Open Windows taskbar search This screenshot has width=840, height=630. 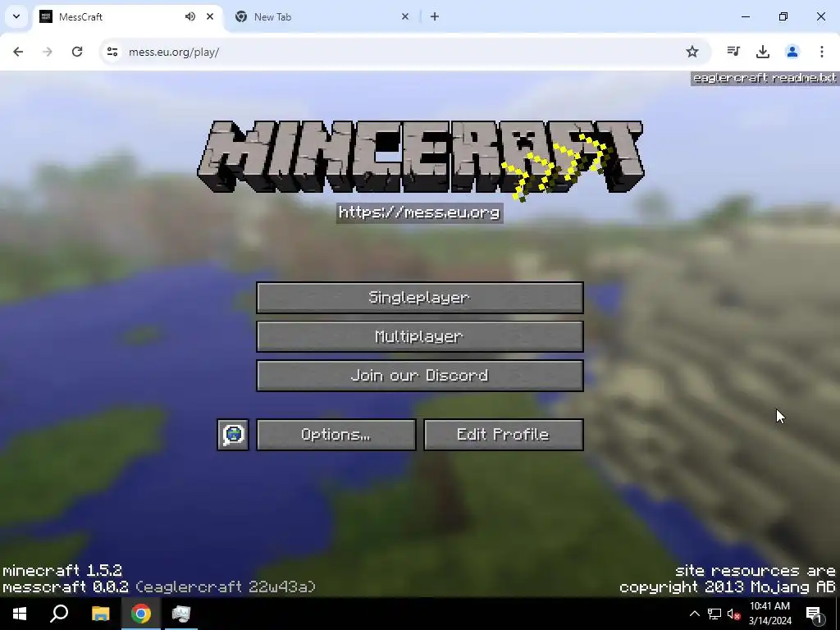pyautogui.click(x=59, y=614)
